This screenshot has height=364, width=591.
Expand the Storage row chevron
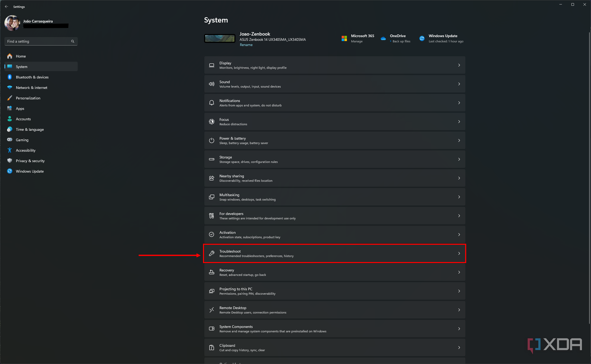[459, 159]
